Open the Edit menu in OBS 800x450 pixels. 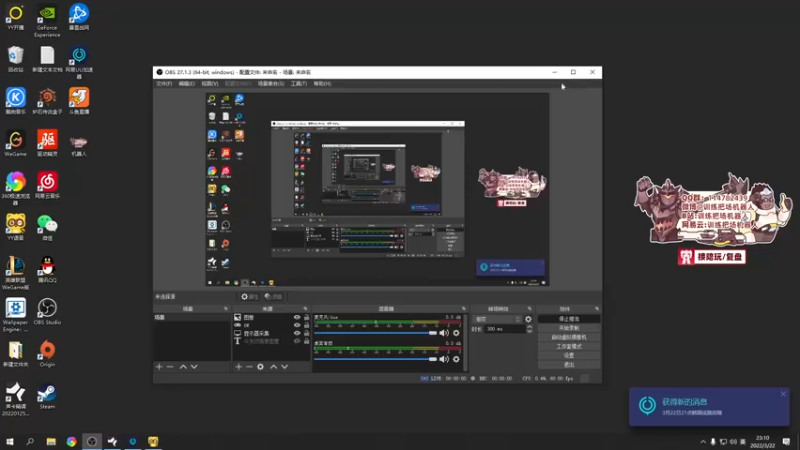coord(187,84)
